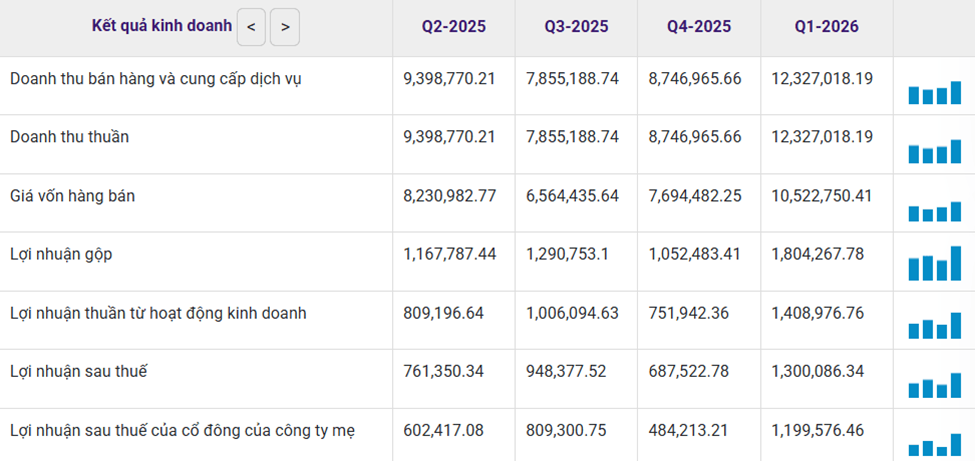Click the Giá vốn hàng bán row label

(72, 196)
